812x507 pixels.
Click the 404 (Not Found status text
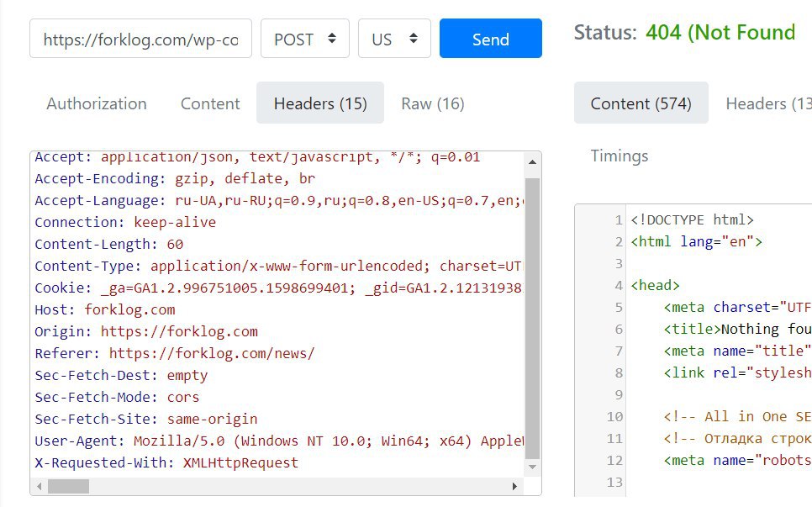tap(720, 33)
